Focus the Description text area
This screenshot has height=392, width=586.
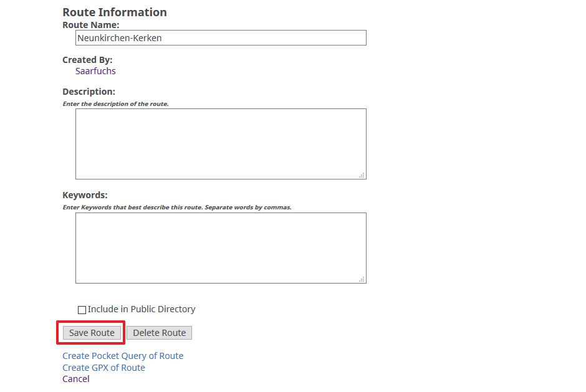(221, 144)
